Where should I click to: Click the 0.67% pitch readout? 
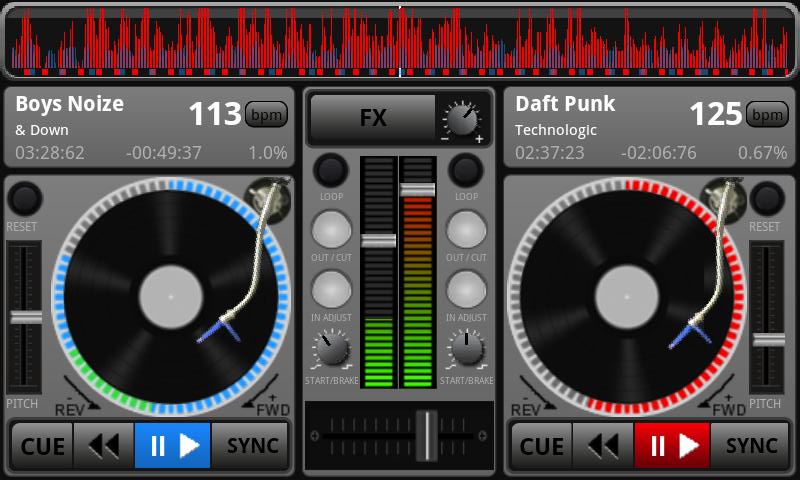(762, 153)
